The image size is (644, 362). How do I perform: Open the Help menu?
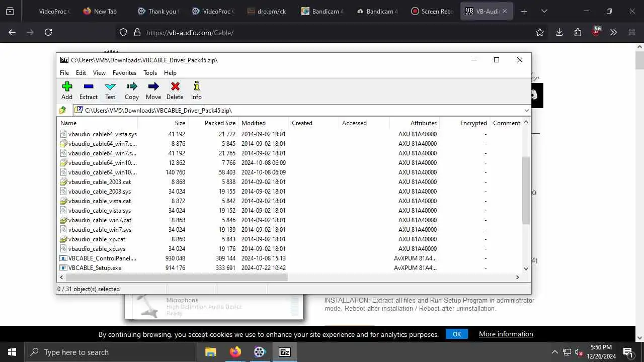tap(170, 73)
